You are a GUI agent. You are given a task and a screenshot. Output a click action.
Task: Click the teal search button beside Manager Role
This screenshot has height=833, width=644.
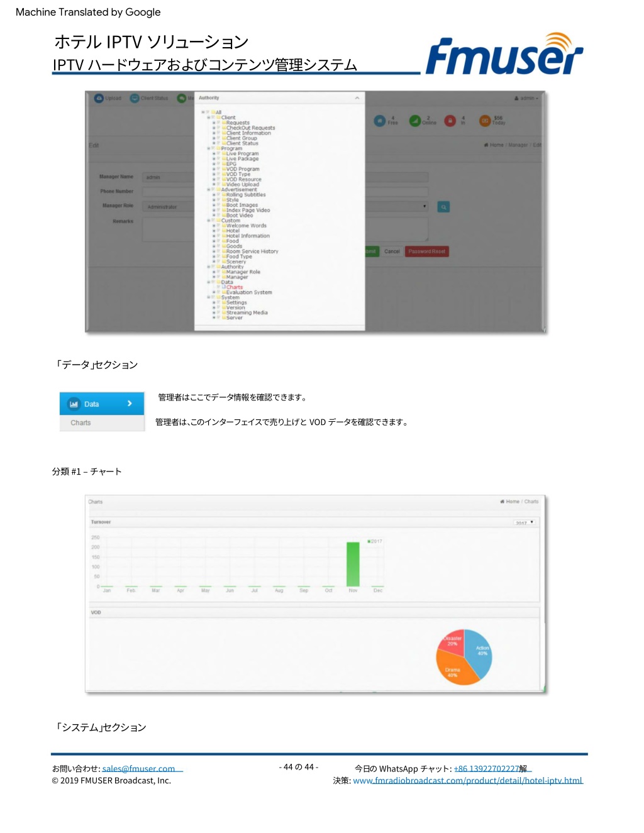(443, 207)
